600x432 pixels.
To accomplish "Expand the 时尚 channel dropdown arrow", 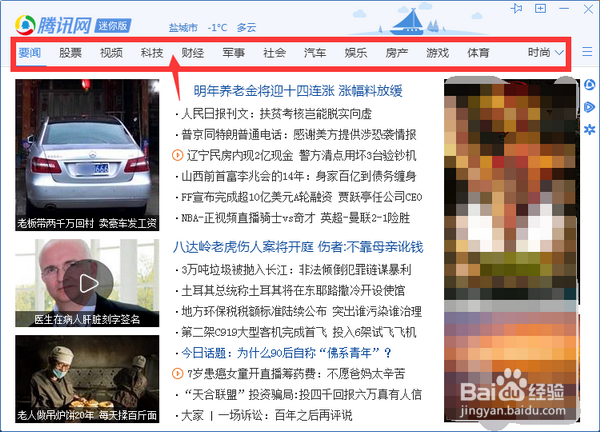I will (x=559, y=52).
